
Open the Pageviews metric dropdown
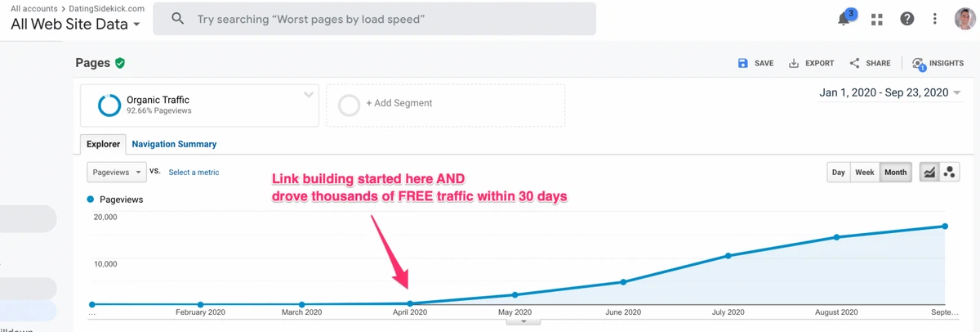point(117,173)
